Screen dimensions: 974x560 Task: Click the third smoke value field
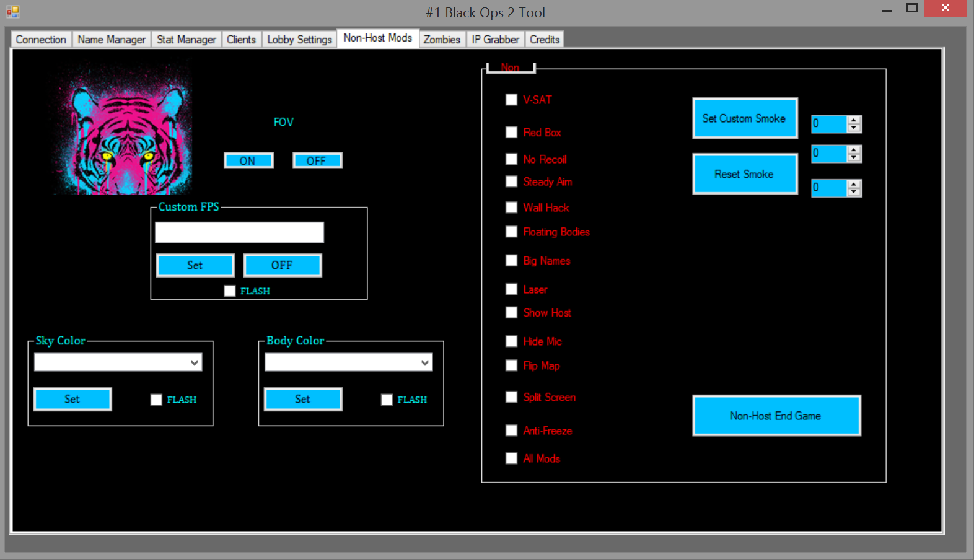point(829,188)
